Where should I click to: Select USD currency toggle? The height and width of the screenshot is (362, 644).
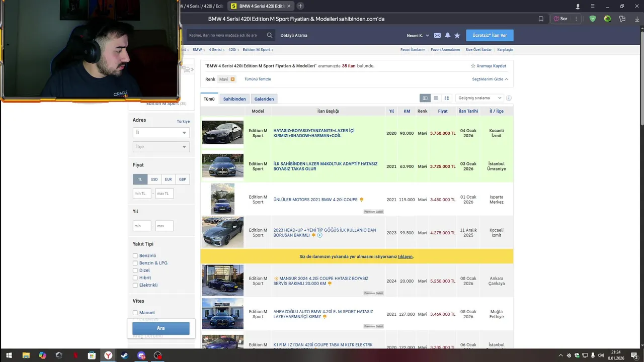(154, 179)
